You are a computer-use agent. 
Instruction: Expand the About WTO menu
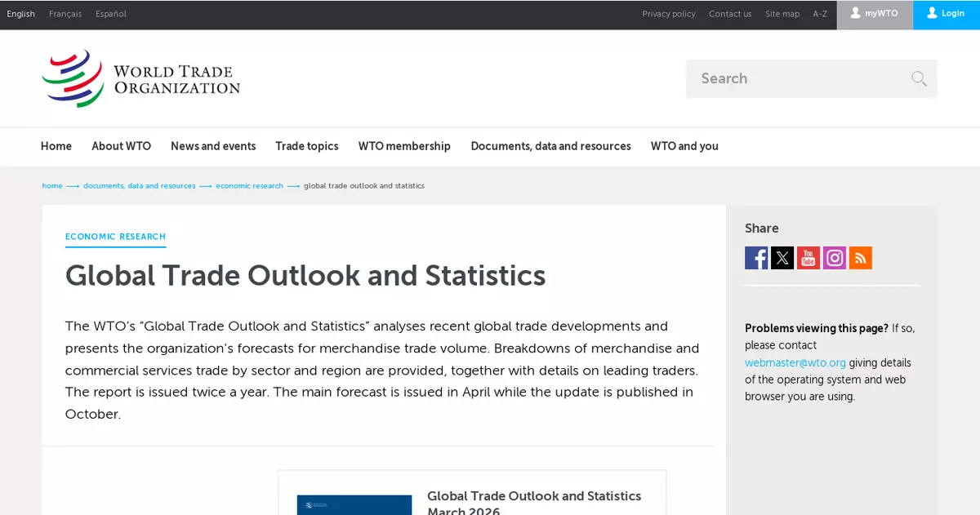click(x=121, y=146)
